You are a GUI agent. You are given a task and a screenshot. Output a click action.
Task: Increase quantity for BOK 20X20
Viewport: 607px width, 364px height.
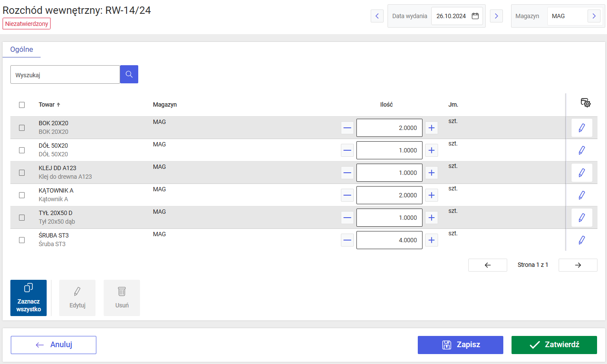pos(432,128)
